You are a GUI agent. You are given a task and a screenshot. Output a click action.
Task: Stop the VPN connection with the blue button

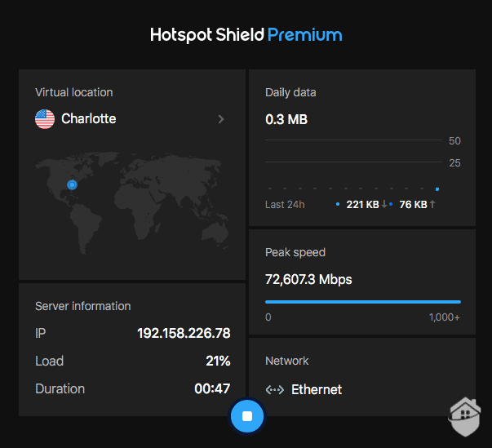coord(247,416)
